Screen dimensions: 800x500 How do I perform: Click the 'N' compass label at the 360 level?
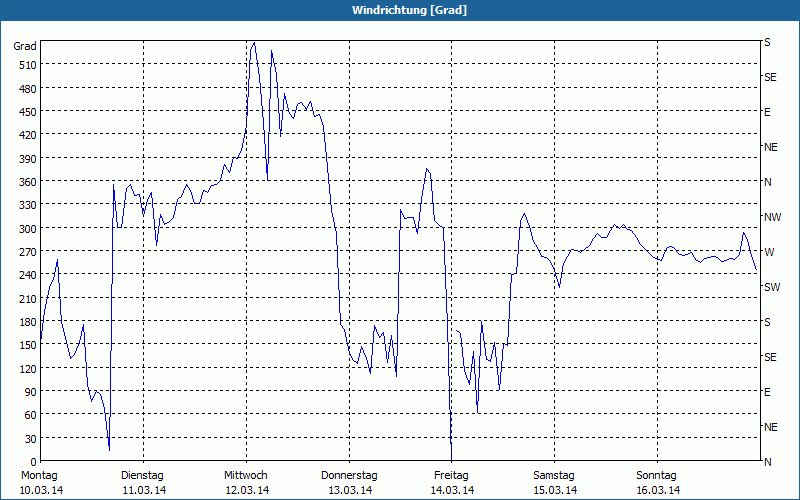coord(767,182)
